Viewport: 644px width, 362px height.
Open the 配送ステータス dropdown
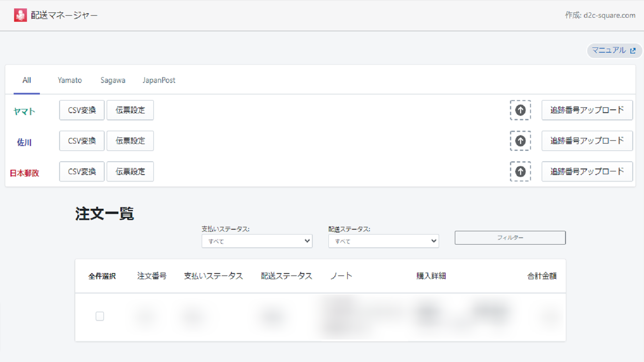(x=383, y=241)
